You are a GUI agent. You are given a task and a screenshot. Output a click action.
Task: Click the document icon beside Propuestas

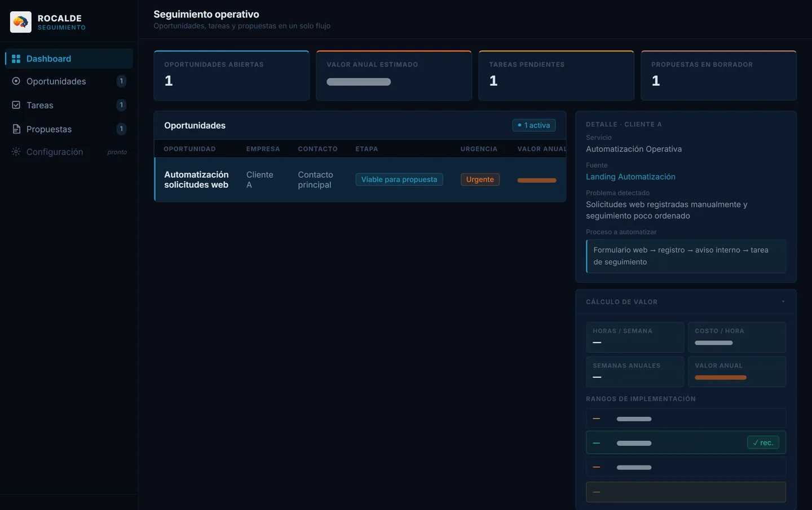(x=16, y=129)
